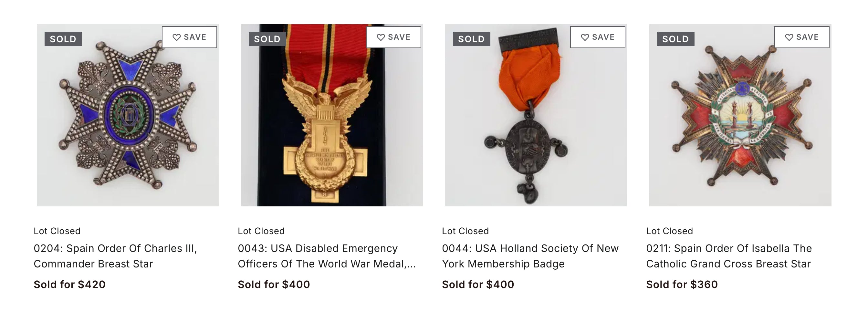This screenshot has height=312, width=868.
Task: Open lot 0043 USA Disabled Emergency Officers title
Action: [326, 256]
